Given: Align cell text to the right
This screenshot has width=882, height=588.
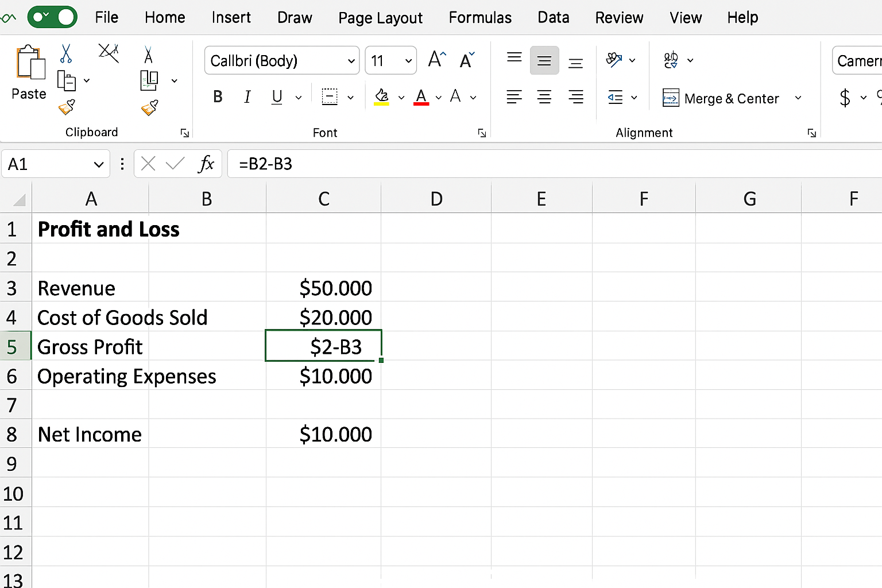Looking at the screenshot, I should (576, 97).
